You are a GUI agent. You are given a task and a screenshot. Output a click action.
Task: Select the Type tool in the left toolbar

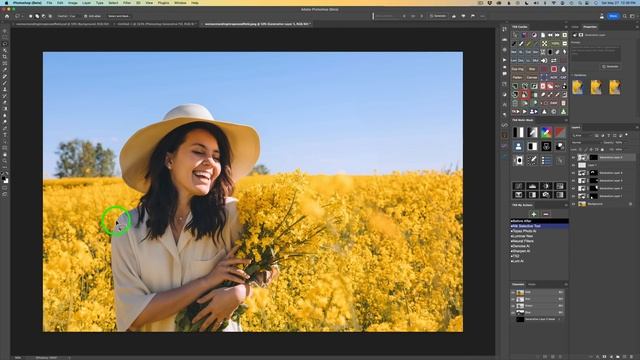click(5, 135)
